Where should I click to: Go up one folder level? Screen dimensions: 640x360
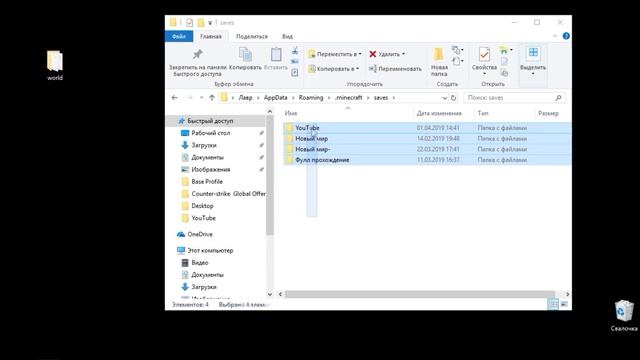point(212,98)
